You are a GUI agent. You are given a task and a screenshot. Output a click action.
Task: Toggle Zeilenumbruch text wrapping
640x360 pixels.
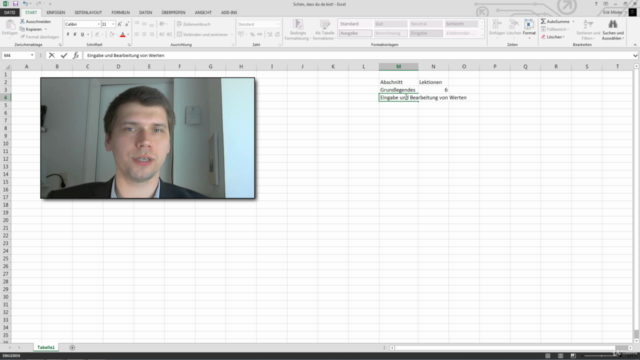[194, 24]
